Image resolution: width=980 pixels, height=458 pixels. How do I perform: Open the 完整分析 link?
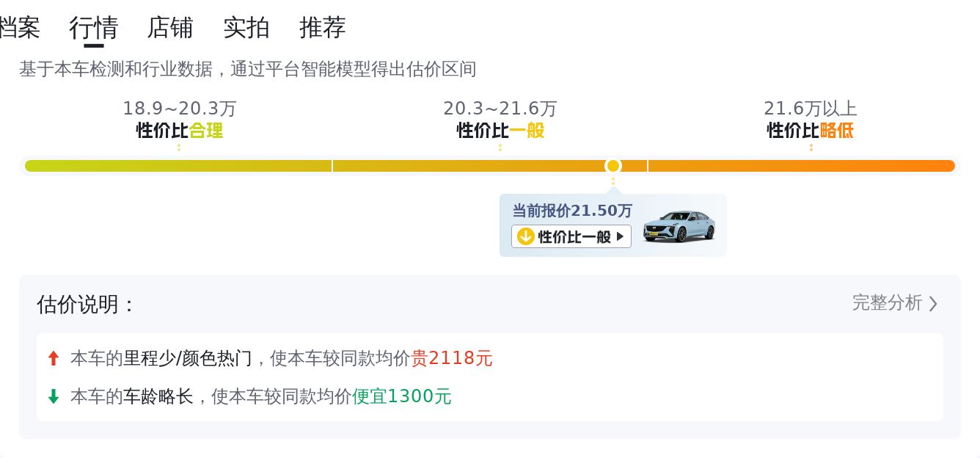tap(887, 302)
